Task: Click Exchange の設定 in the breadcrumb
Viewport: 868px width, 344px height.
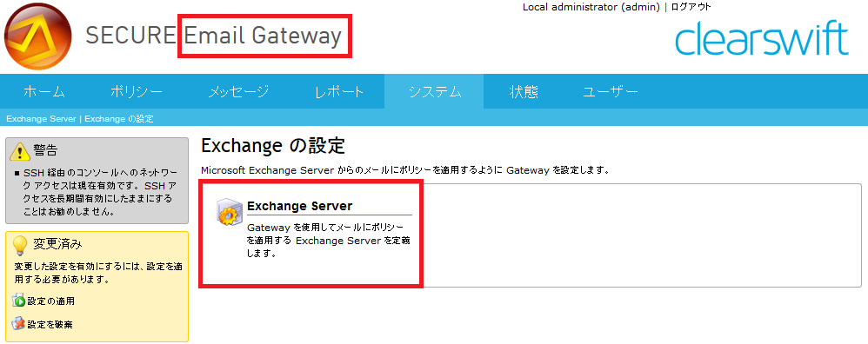Action: point(119,119)
